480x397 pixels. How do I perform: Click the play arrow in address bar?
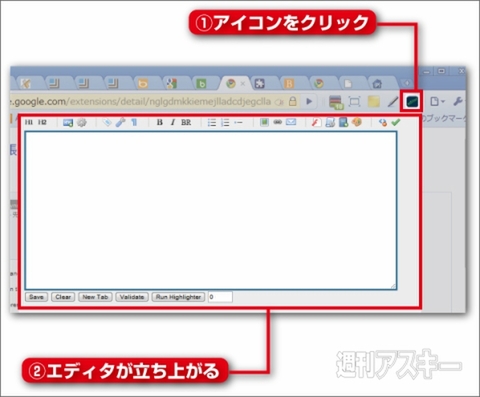pos(309,101)
